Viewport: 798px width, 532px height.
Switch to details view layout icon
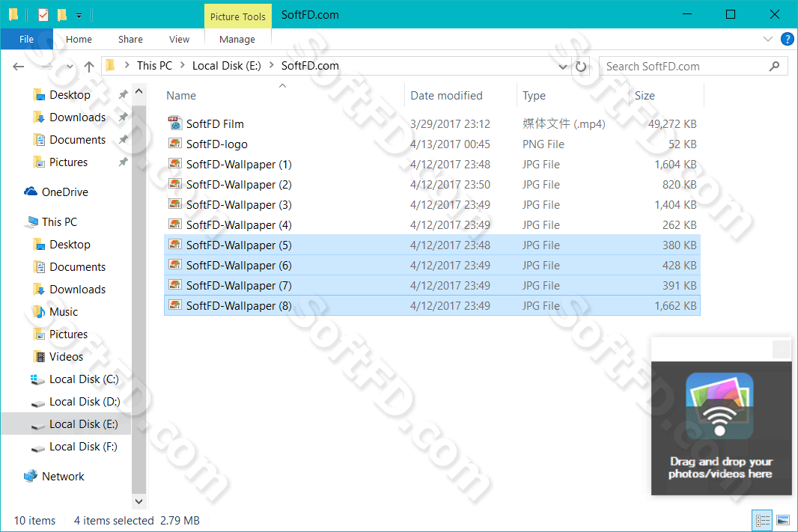pyautogui.click(x=762, y=520)
